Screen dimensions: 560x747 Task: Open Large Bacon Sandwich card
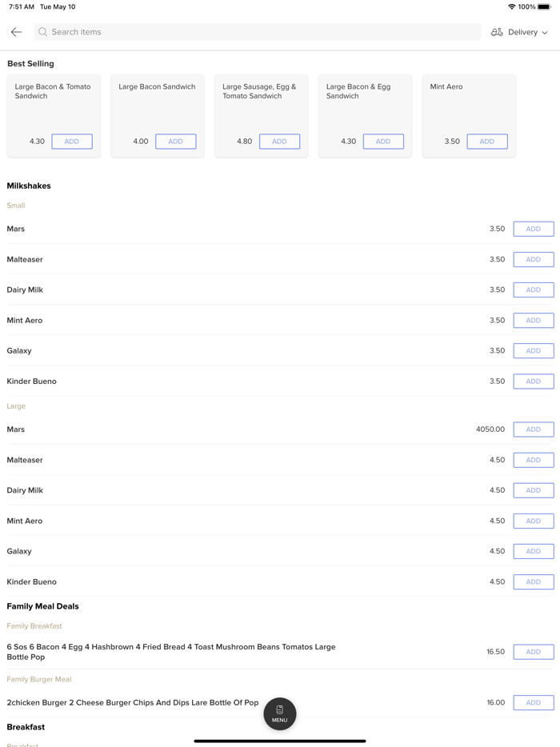click(158, 116)
